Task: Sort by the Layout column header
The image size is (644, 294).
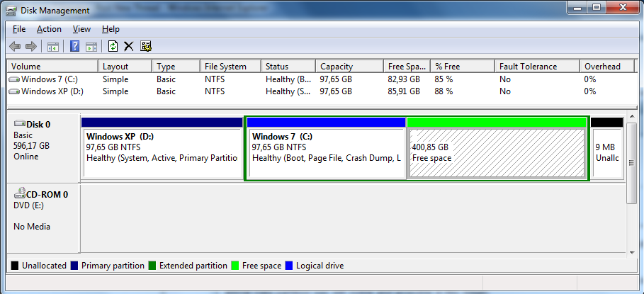Action: tap(125, 67)
